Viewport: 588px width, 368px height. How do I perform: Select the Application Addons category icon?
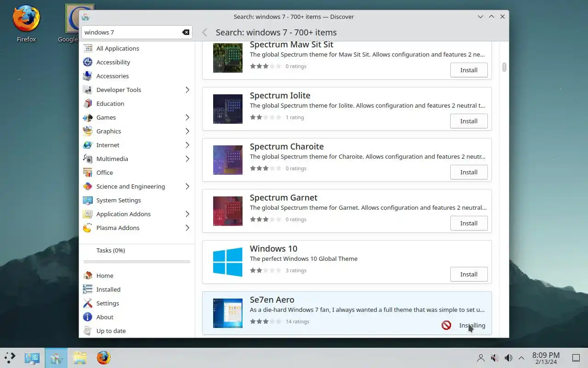[88, 214]
